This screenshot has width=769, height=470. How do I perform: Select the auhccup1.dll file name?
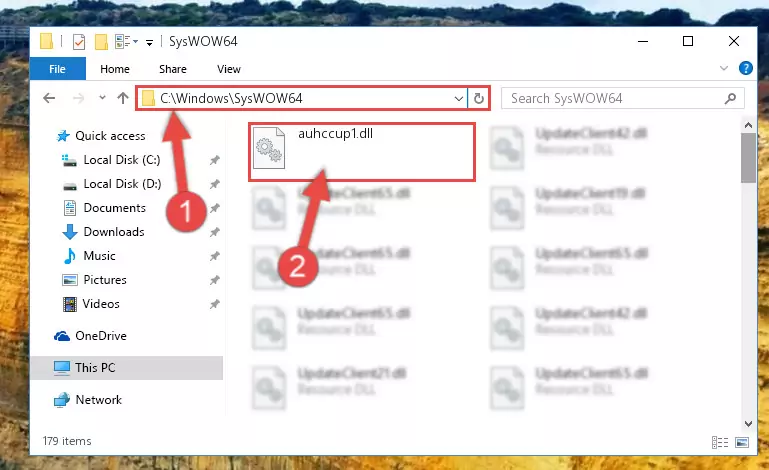[x=335, y=133]
